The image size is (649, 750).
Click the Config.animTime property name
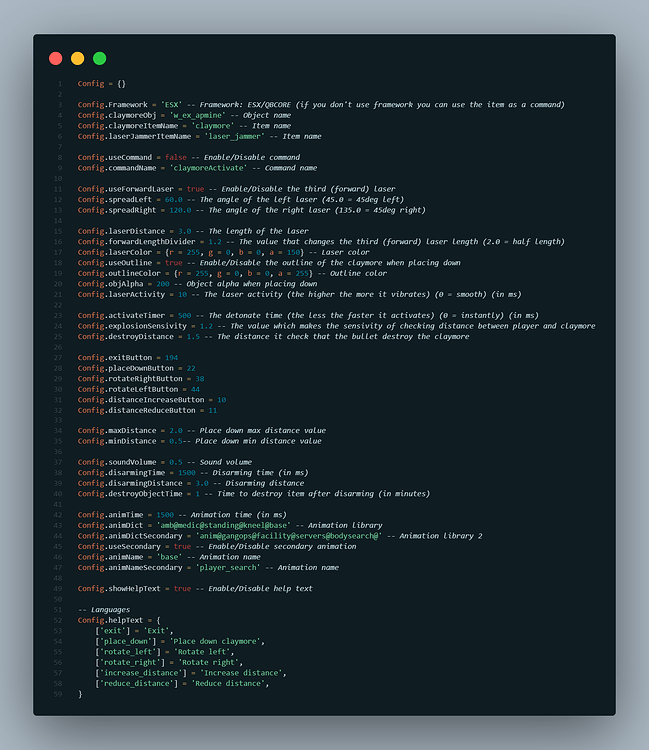click(x=110, y=515)
